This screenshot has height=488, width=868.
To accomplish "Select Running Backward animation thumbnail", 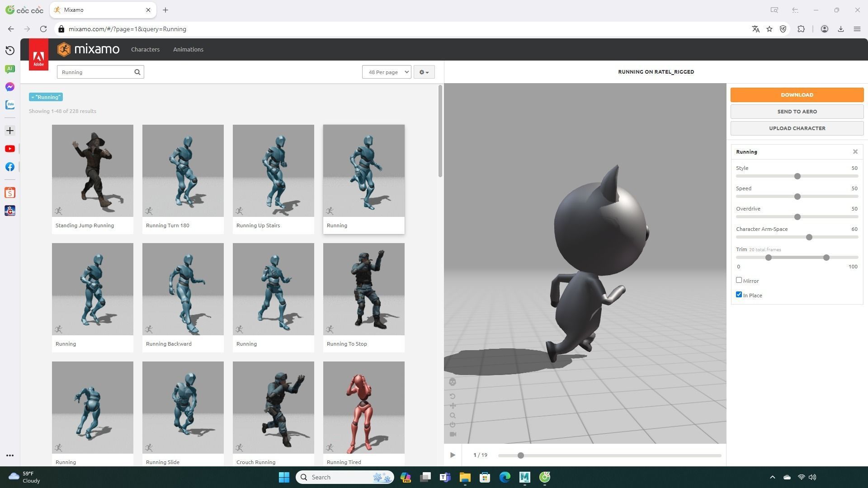I will (x=183, y=289).
